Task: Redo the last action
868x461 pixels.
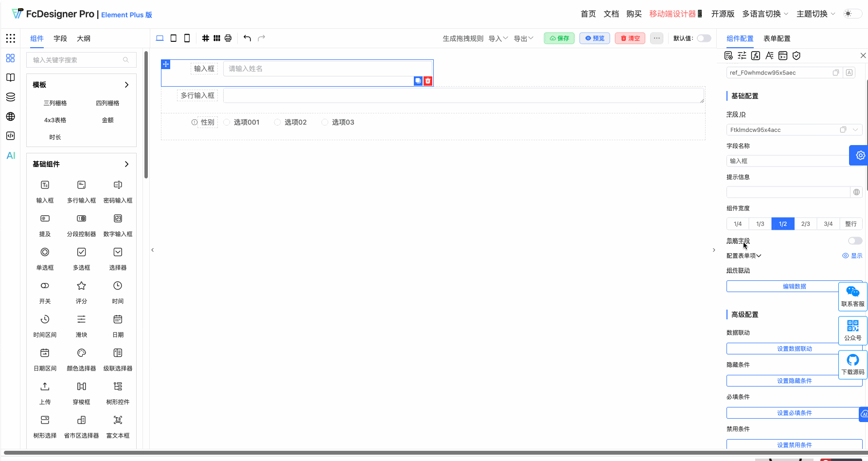Action: (262, 37)
